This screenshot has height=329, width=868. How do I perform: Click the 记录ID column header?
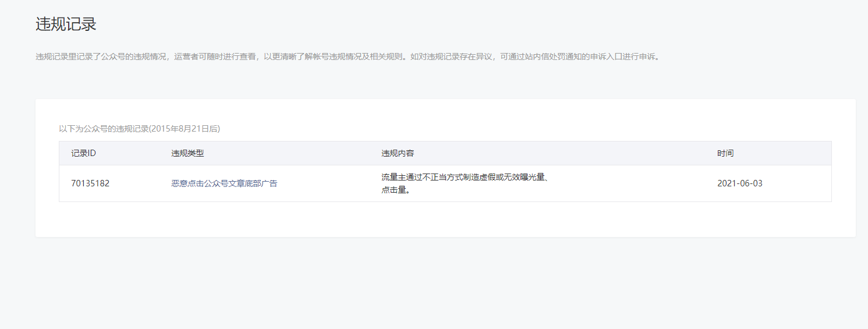84,153
